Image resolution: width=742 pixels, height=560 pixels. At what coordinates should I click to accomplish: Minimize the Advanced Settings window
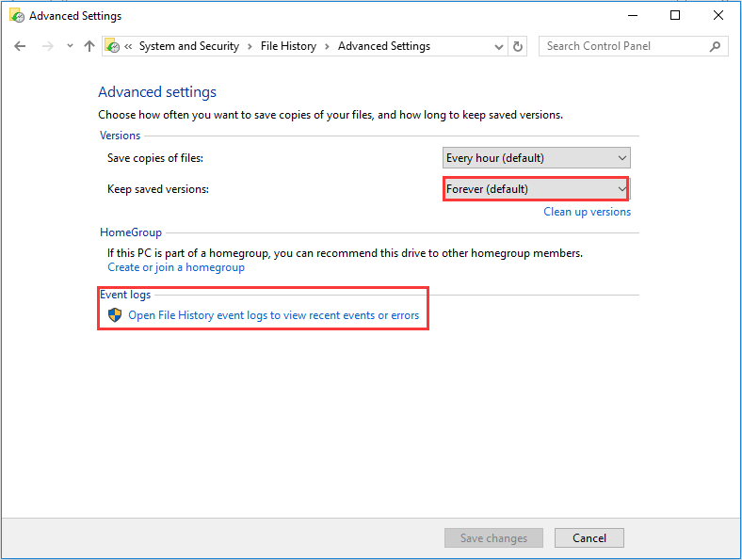click(632, 16)
